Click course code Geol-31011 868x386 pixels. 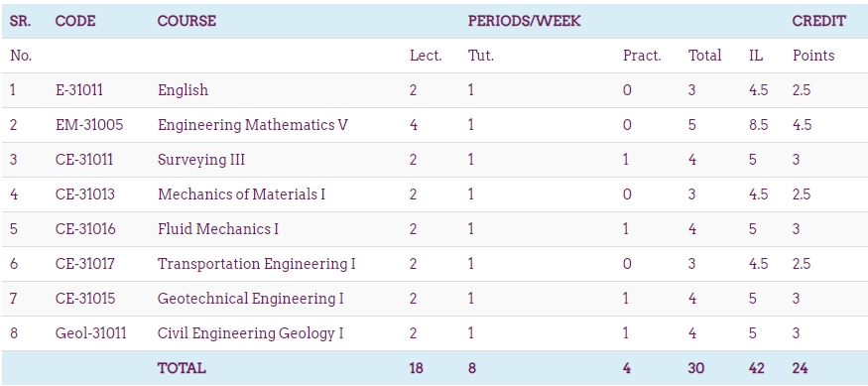click(x=91, y=333)
